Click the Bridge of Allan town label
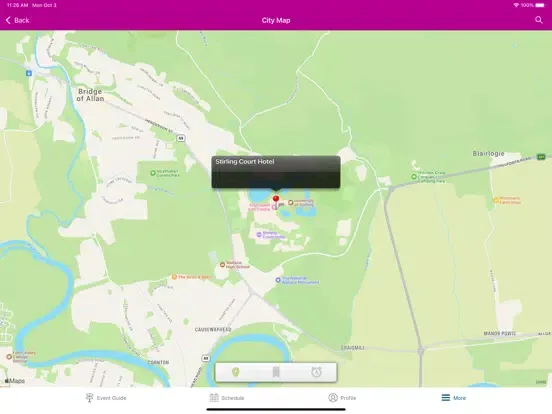The width and height of the screenshot is (552, 414). [x=90, y=95]
